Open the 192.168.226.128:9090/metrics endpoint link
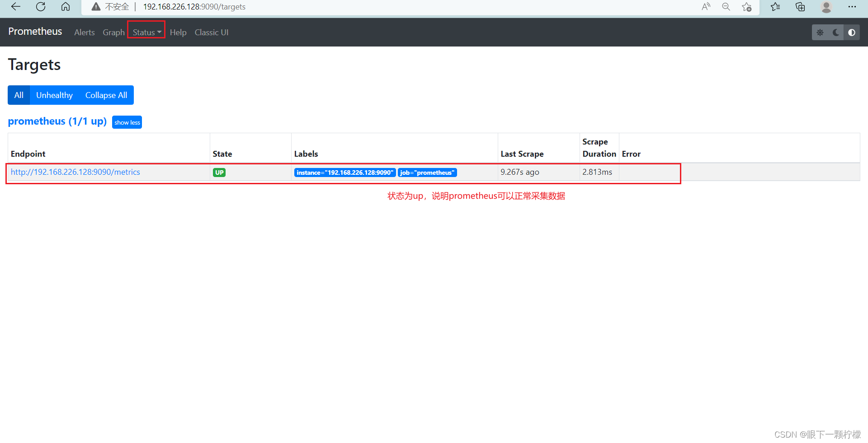868x443 pixels. pyautogui.click(x=75, y=172)
